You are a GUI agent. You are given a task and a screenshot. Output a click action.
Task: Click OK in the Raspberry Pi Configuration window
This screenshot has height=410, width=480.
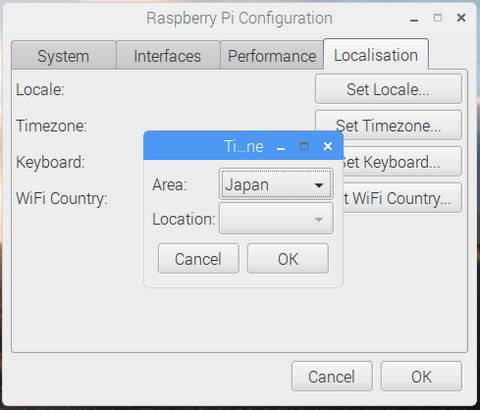pyautogui.click(x=421, y=376)
